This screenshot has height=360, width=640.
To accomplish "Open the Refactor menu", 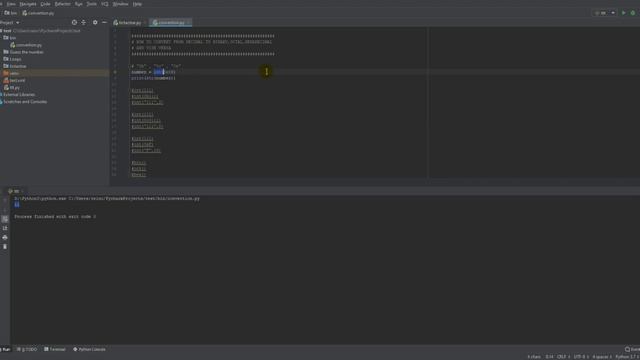I will coord(62,4).
